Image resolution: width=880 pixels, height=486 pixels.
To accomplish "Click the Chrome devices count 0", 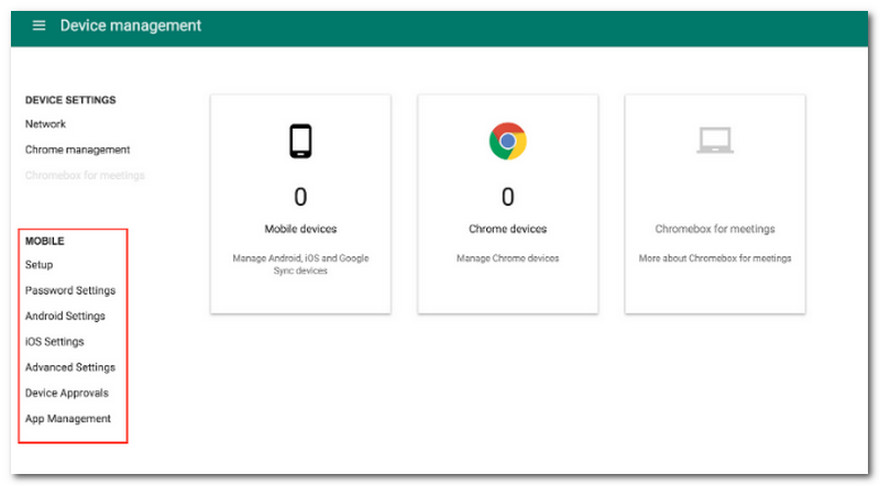I will point(507,197).
